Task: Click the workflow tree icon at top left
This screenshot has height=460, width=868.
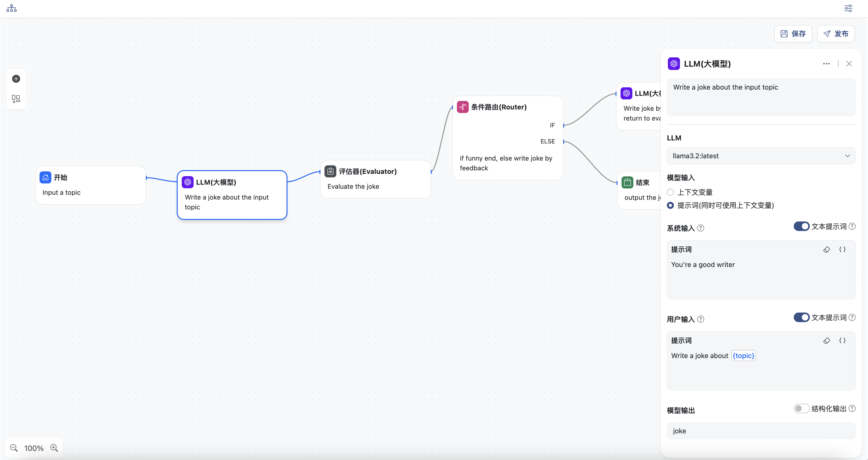Action: pos(12,8)
